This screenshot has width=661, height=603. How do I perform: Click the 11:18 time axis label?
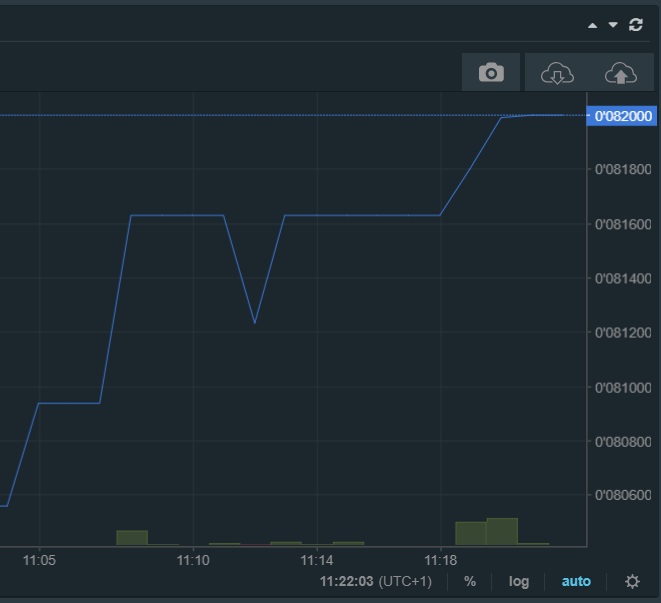(441, 561)
